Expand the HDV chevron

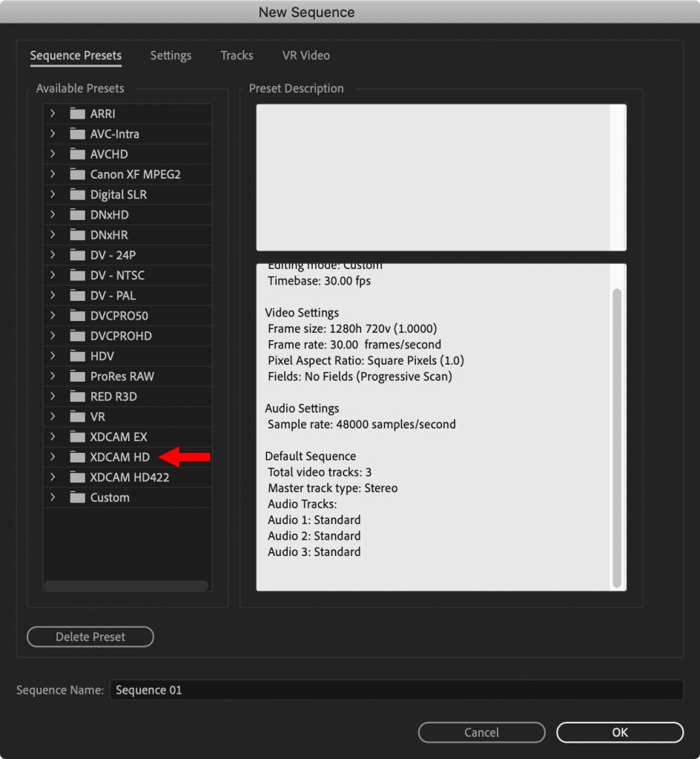53,357
